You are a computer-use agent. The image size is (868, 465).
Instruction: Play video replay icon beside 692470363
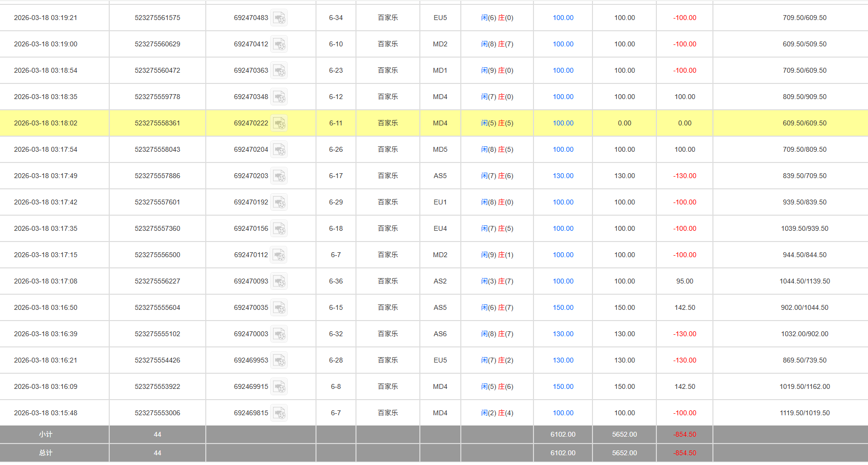tap(279, 71)
